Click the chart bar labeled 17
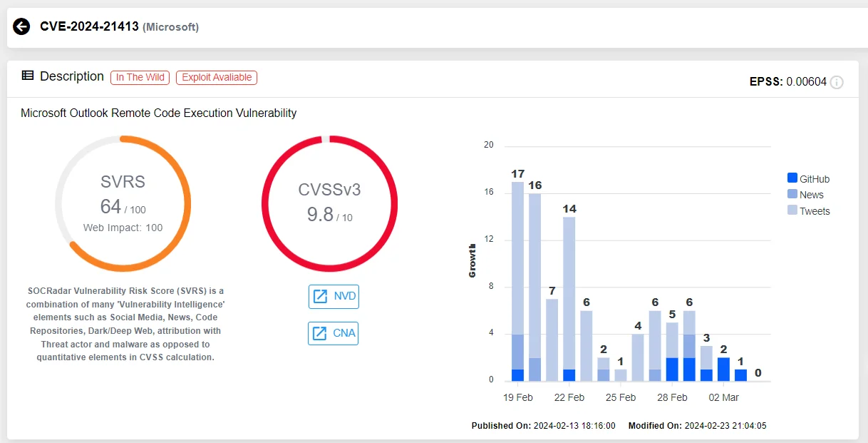This screenshot has width=868, height=443. (x=518, y=282)
